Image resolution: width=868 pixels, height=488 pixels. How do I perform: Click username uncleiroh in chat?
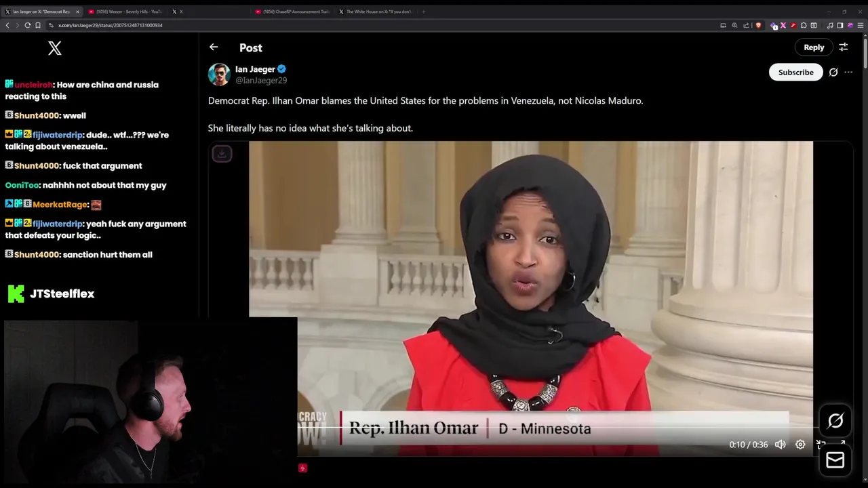(x=33, y=85)
